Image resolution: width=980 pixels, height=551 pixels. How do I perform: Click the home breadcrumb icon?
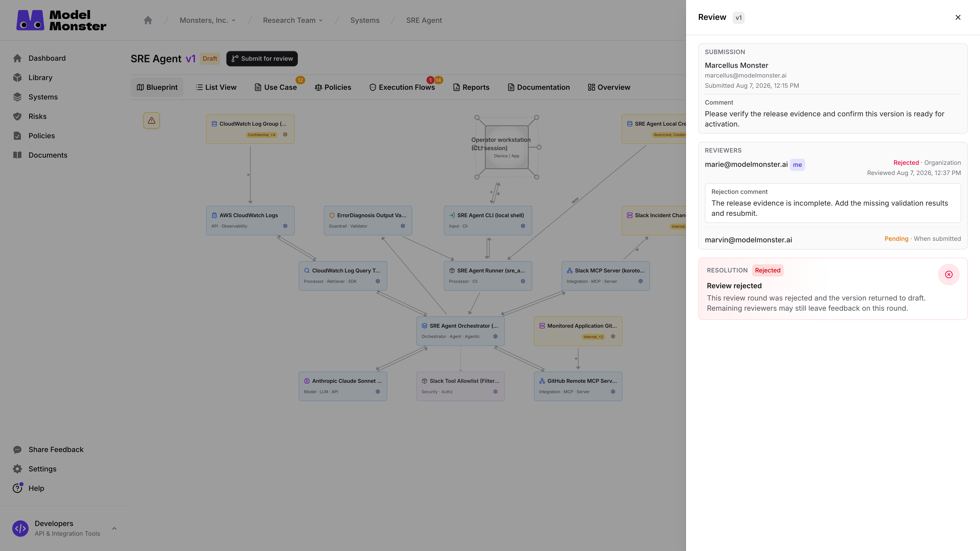[x=148, y=20]
